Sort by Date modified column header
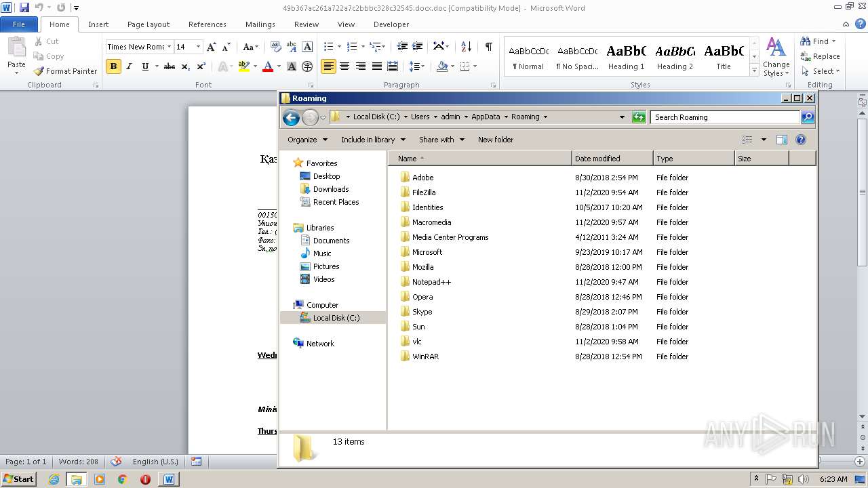Image resolution: width=868 pixels, height=488 pixels. (612, 159)
